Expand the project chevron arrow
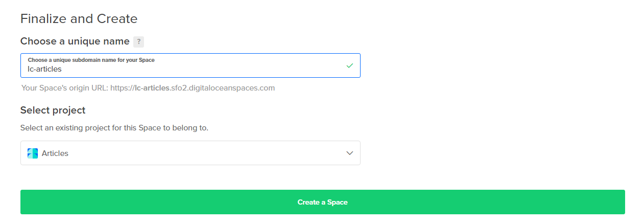Viewport: 644px width, 224px height. click(x=350, y=153)
